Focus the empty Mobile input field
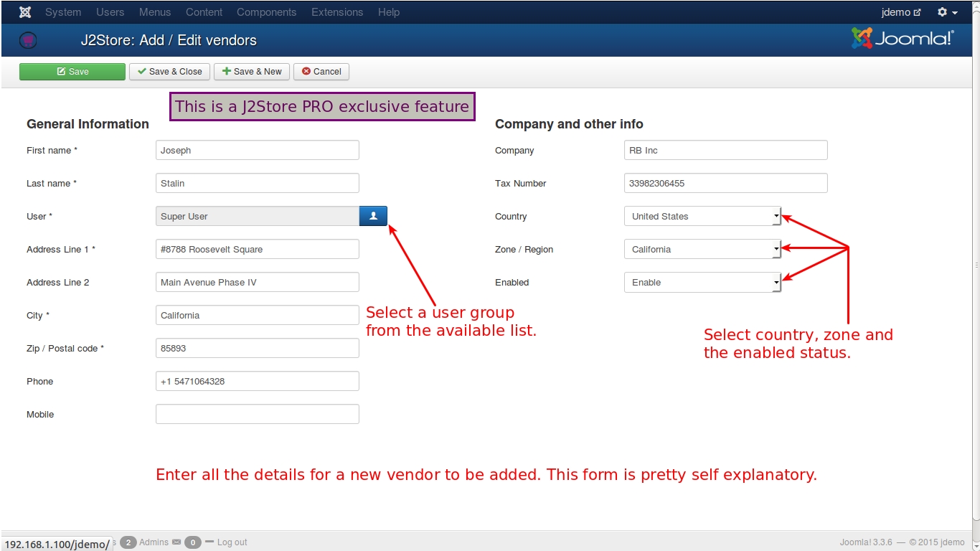Image resolution: width=980 pixels, height=551 pixels. click(x=257, y=414)
